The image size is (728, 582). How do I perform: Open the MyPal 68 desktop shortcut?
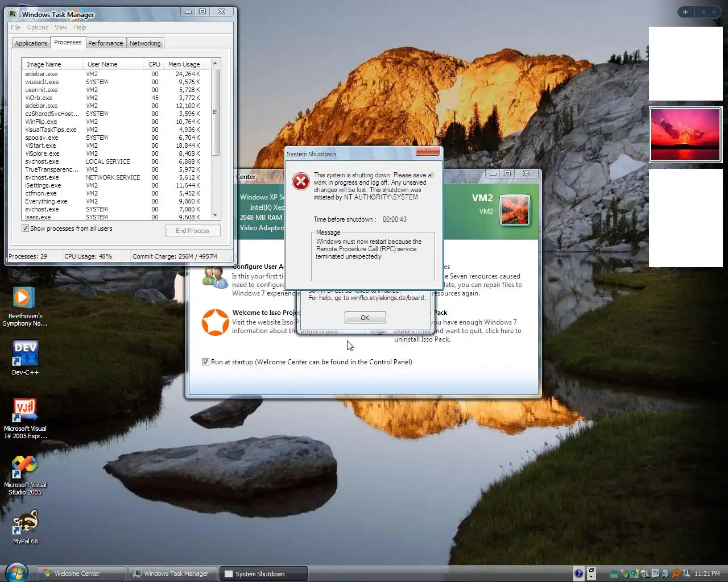click(x=25, y=527)
